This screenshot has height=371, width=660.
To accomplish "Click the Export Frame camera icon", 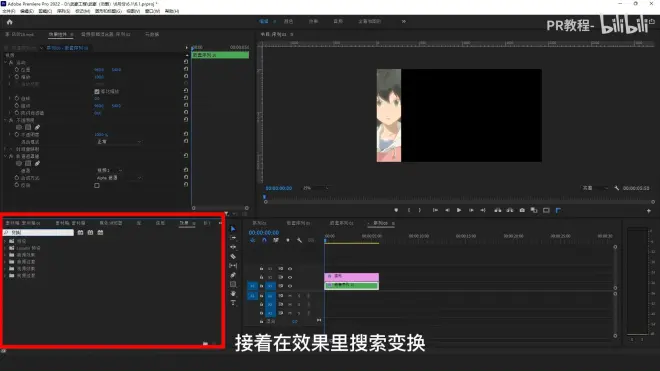I will click(522, 210).
